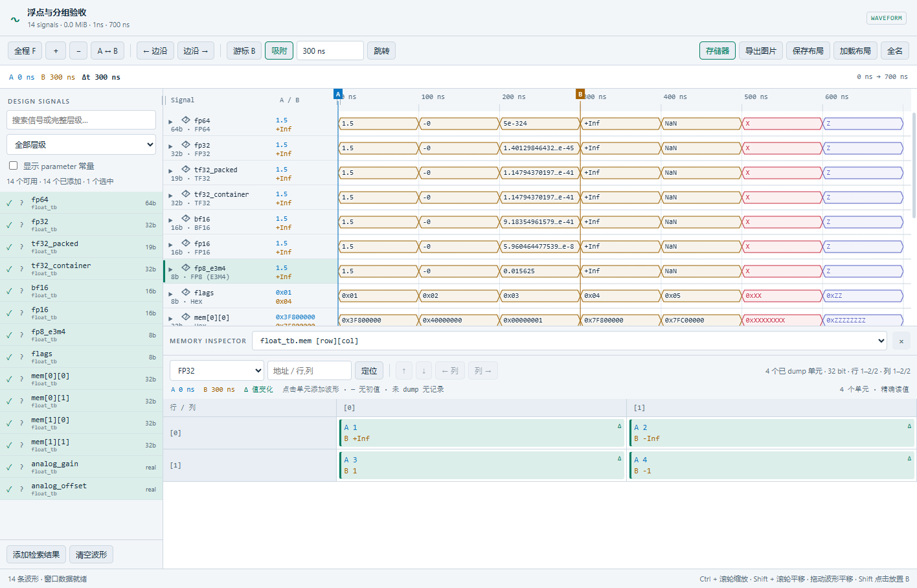The height and width of the screenshot is (588, 917).
Task: Toggle the checkmark for tf32_container in signal list
Action: [9, 269]
